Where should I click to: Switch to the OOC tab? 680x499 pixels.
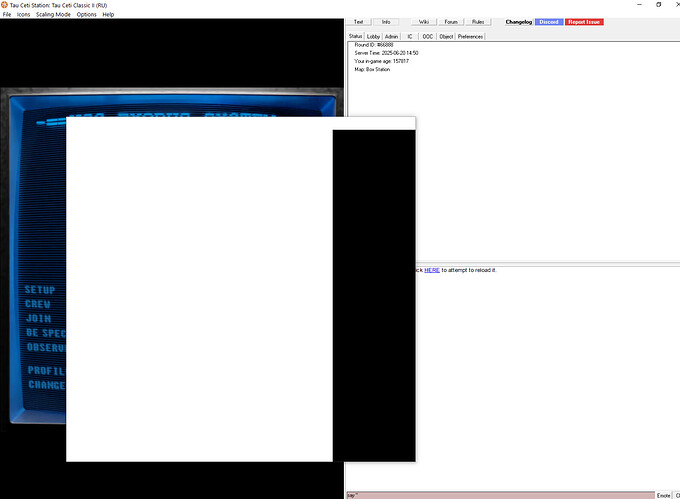428,36
